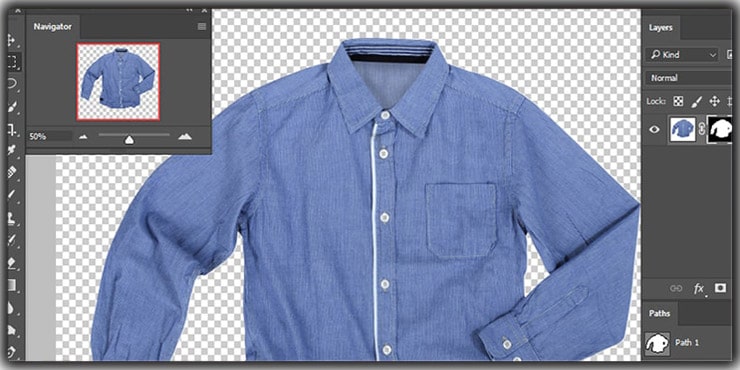Image resolution: width=740 pixels, height=370 pixels.
Task: Select the Eraser tool
Action: point(12,263)
